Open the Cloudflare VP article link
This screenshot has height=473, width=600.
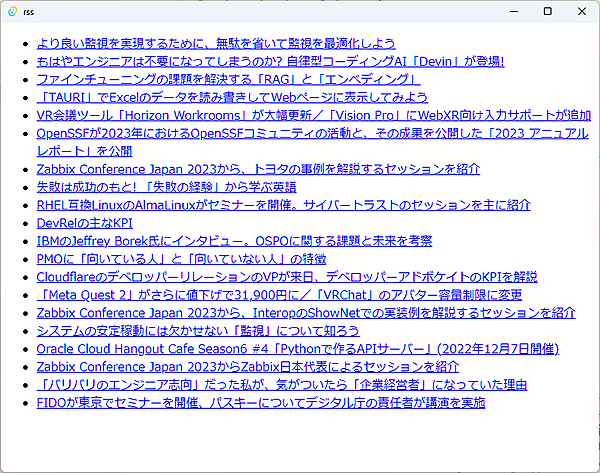click(x=287, y=277)
